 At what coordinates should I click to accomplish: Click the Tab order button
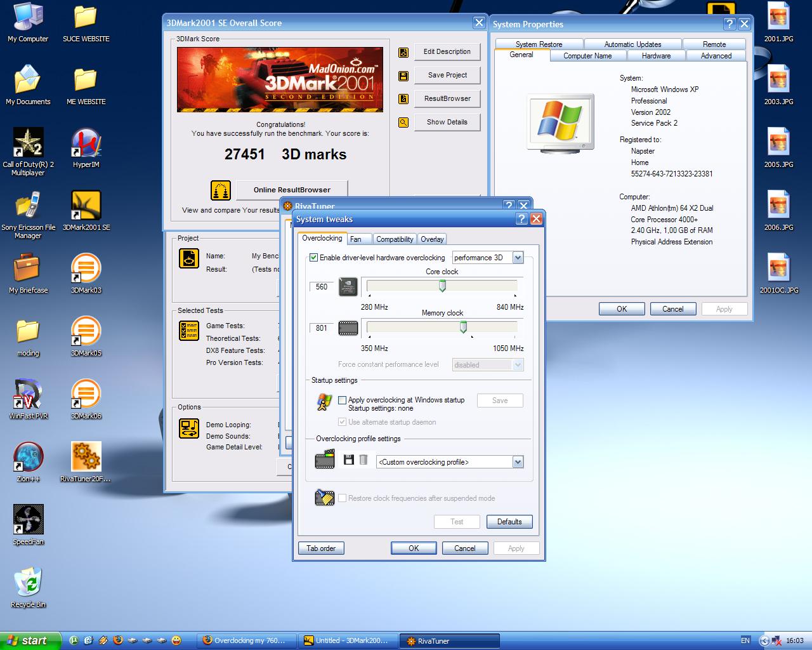[x=321, y=548]
